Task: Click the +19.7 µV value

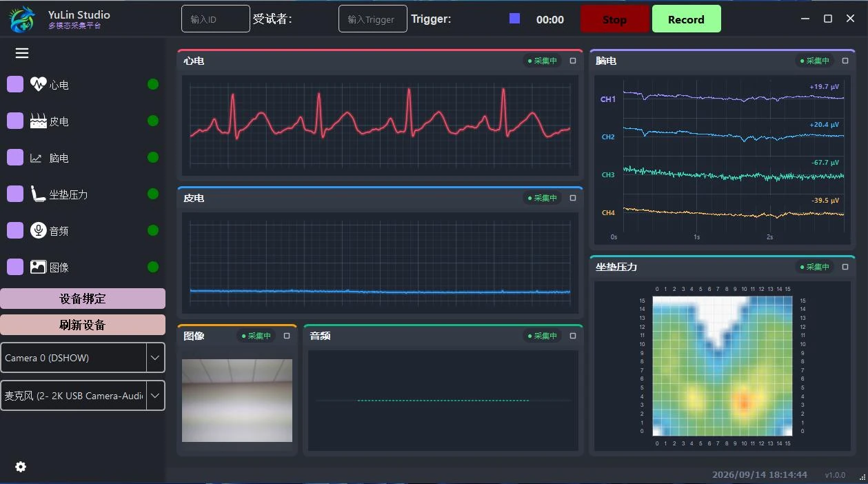Action: (825, 87)
